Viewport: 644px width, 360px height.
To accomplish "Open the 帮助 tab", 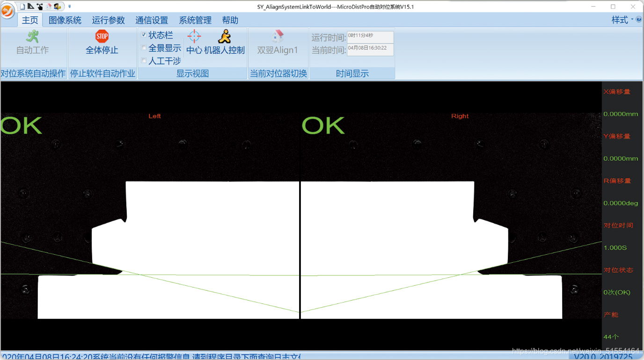I will click(x=230, y=20).
